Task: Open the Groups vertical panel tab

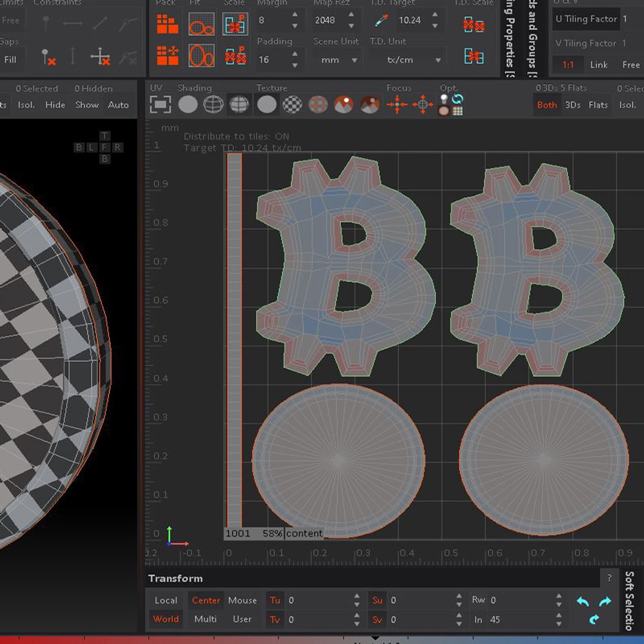Action: [x=532, y=39]
